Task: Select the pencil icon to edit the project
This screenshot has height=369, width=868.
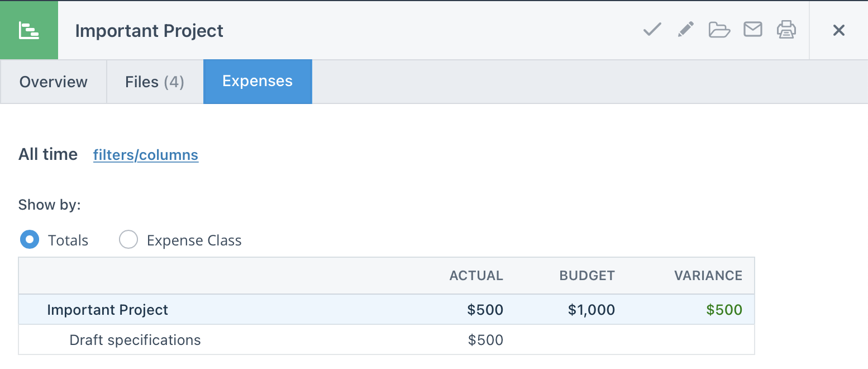Action: [x=685, y=30]
